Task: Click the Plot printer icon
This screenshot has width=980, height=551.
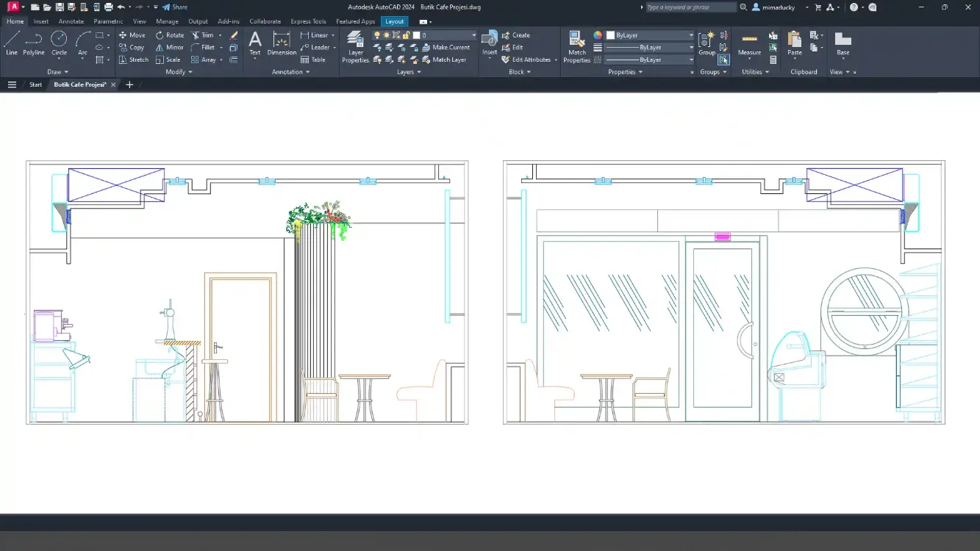Action: point(109,7)
